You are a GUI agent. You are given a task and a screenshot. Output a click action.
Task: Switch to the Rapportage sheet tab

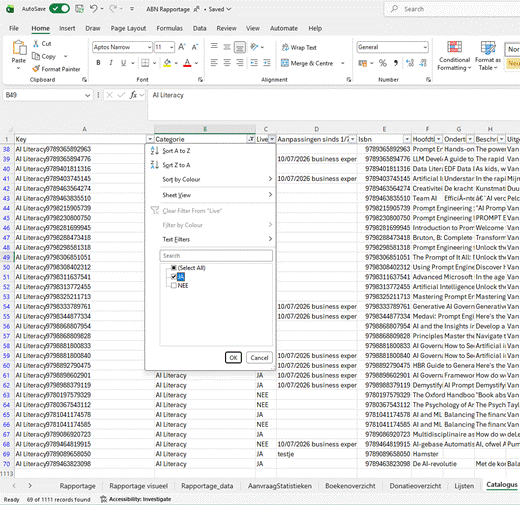click(77, 486)
